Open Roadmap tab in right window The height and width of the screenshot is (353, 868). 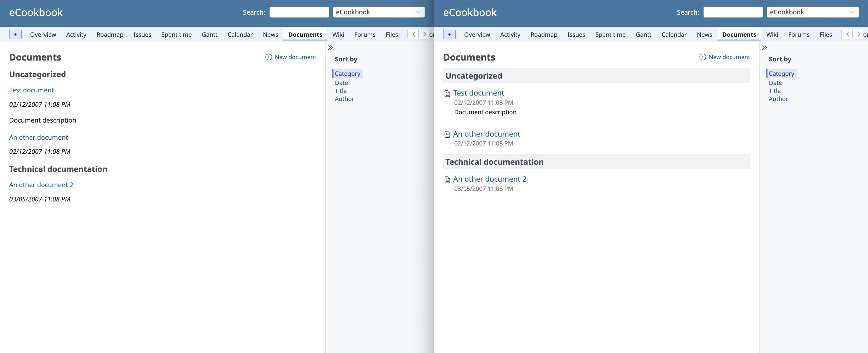point(544,34)
